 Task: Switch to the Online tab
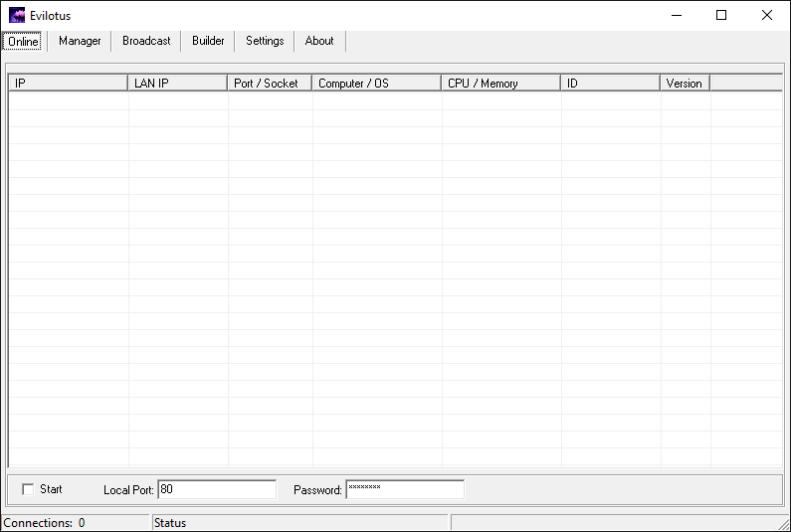click(23, 42)
